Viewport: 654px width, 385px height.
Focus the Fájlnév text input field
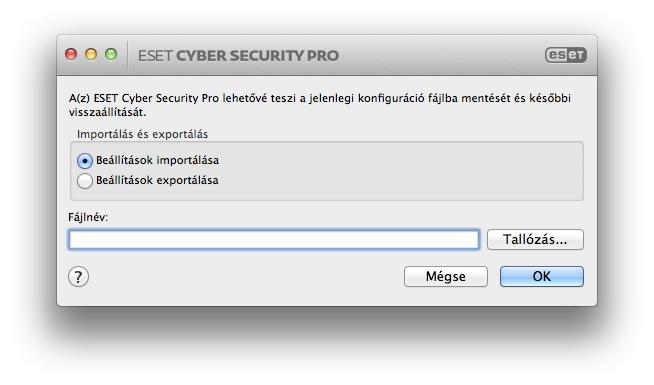tap(274, 239)
